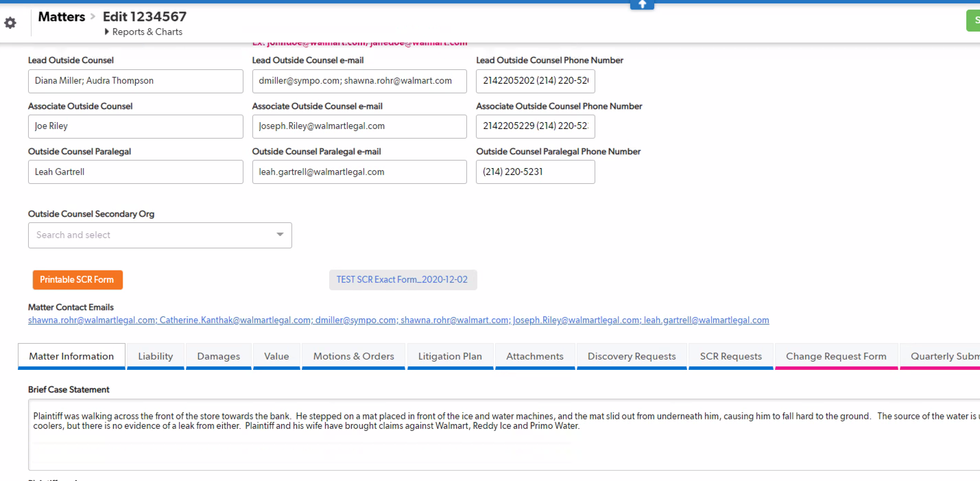Open the settings gear icon
Image resolution: width=980 pixels, height=481 pixels.
coord(10,23)
